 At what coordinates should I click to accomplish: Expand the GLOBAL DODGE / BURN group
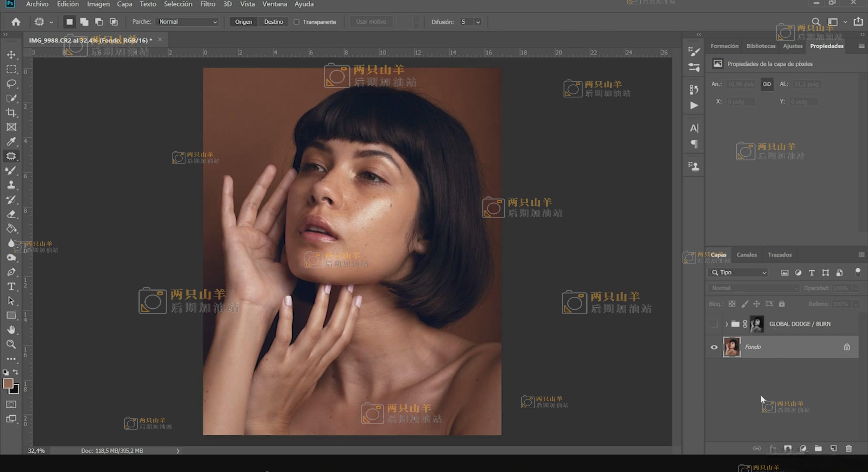coord(726,324)
